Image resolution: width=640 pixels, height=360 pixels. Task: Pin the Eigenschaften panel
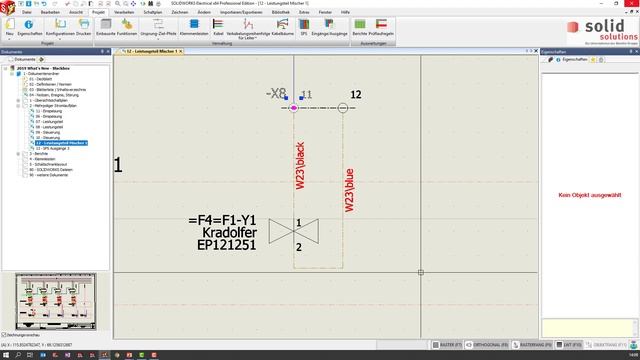[631, 52]
